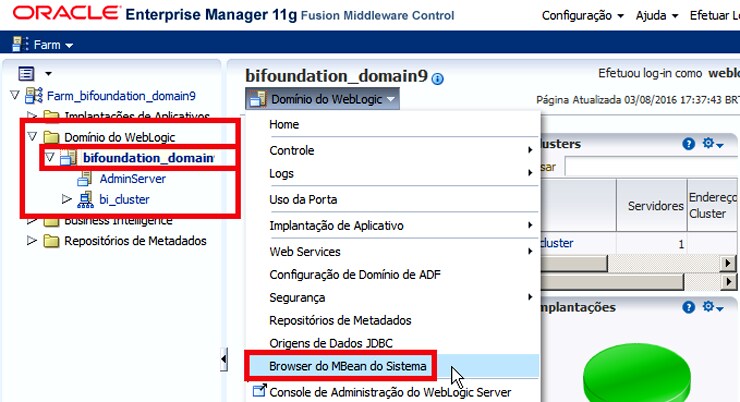Click the AdminServer server icon
The height and width of the screenshot is (402, 740).
[x=85, y=179]
